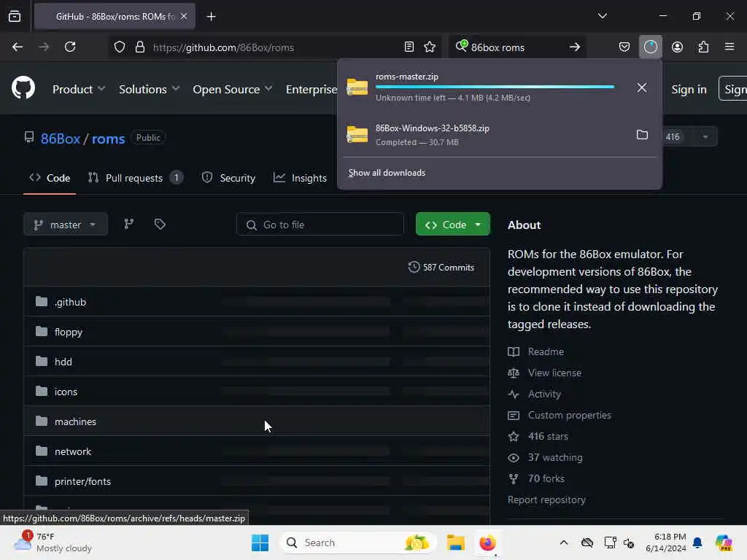This screenshot has width=747, height=560.
Task: Switch to the Security tab
Action: [x=228, y=178]
